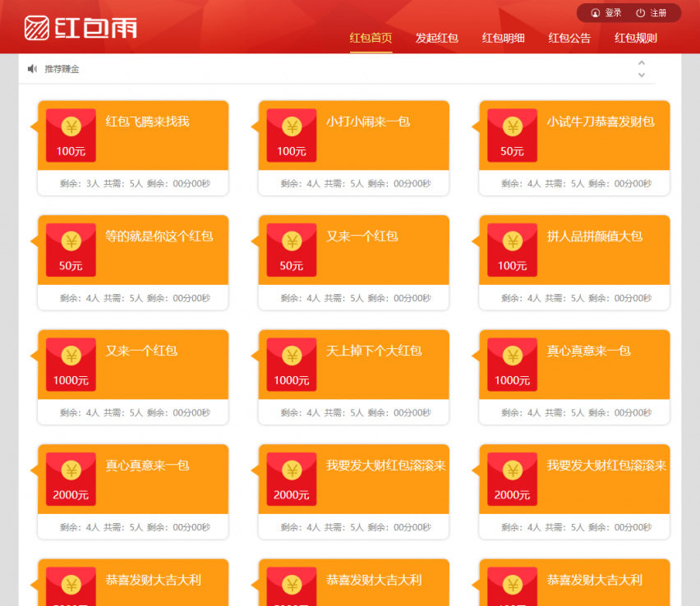Open the 红包公告 nav item

569,38
